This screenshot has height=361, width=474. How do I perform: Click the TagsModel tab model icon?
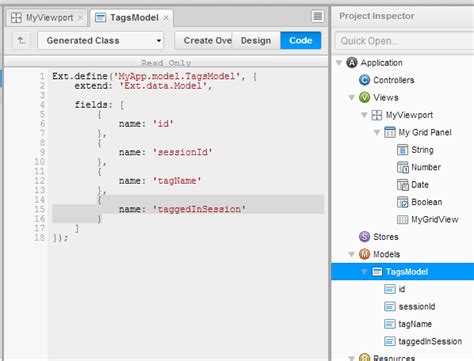coord(101,17)
